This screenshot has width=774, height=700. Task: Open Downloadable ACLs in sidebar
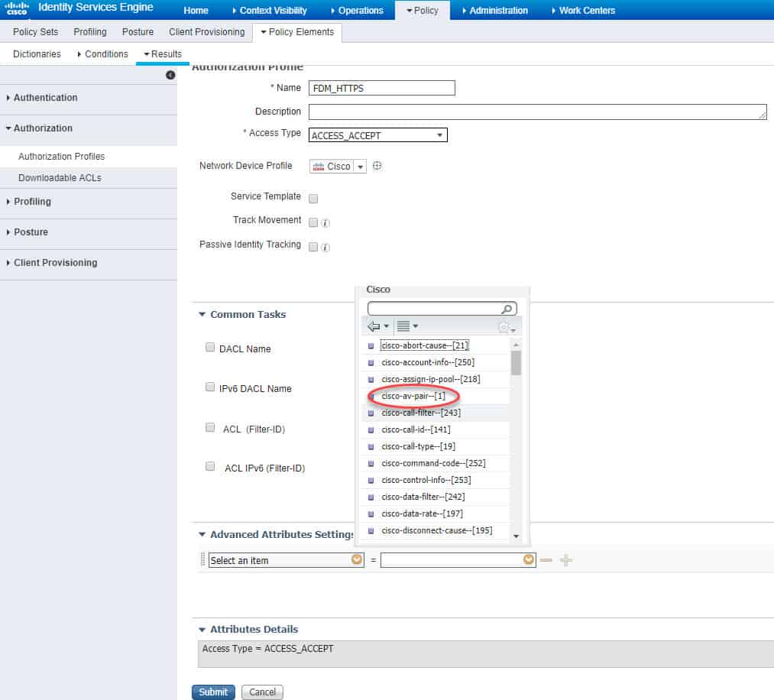60,178
